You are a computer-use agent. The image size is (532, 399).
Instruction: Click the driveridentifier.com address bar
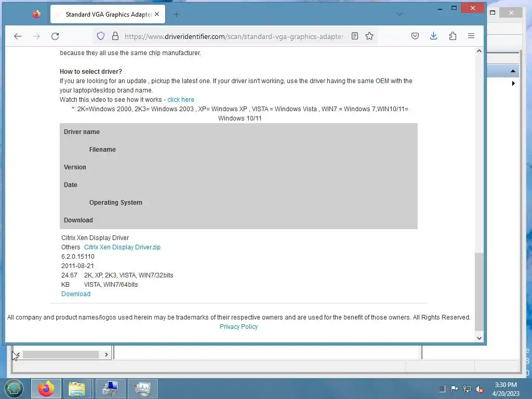(234, 36)
